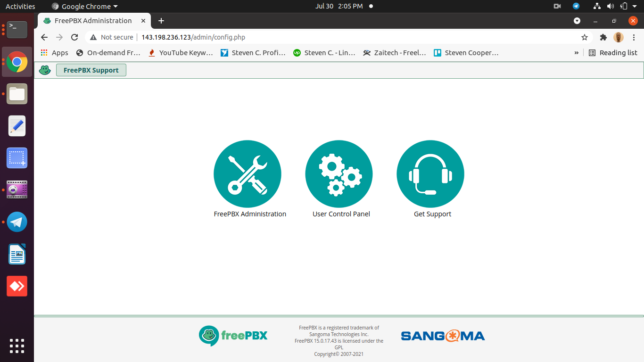Click the User Control Panel text label
The width and height of the screenshot is (644, 362).
tap(341, 214)
